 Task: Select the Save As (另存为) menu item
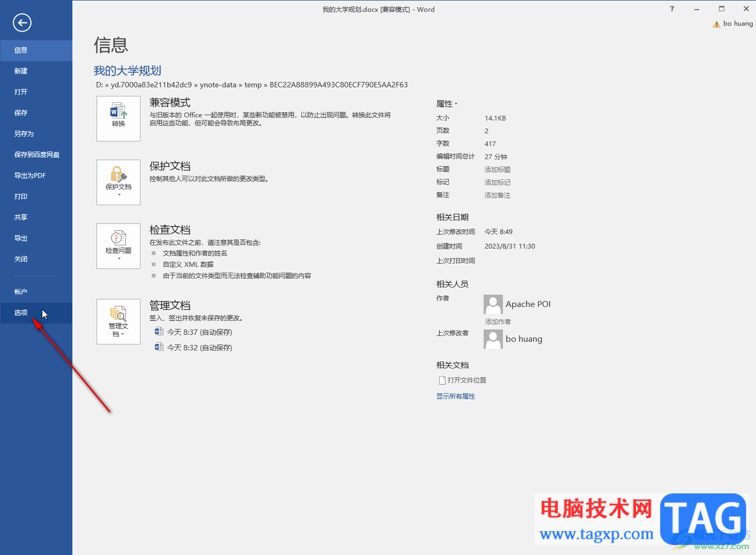pos(36,134)
